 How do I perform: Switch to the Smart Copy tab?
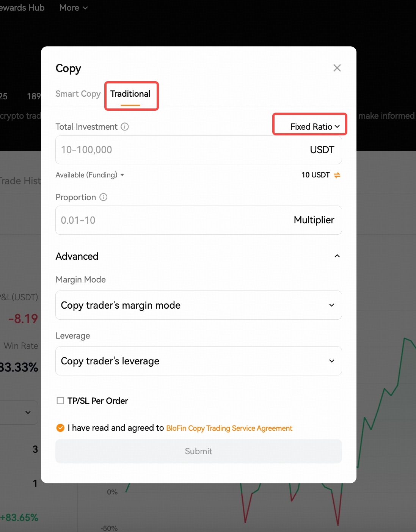coord(78,94)
